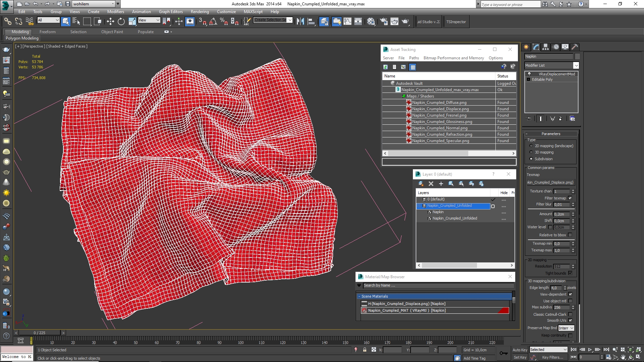Click the Align tool icon
Image resolution: width=644 pixels, height=362 pixels.
tap(311, 21)
